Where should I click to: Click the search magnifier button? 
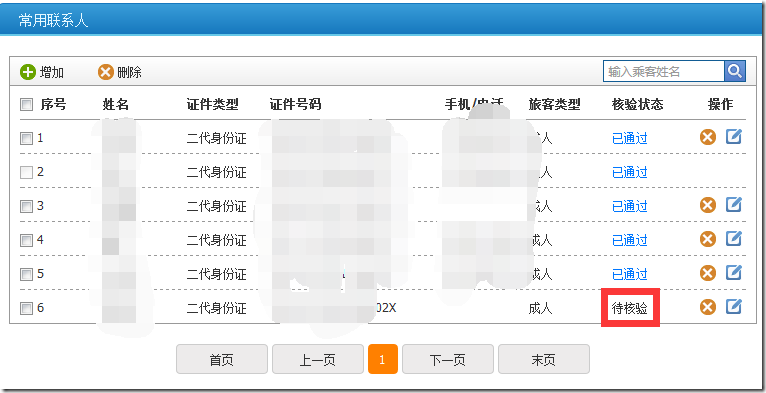click(735, 71)
